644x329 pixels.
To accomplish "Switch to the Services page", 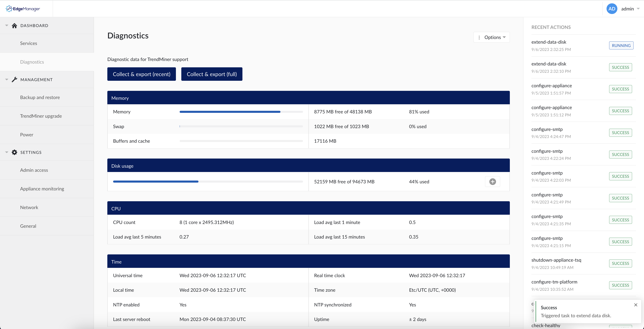I will (28, 43).
